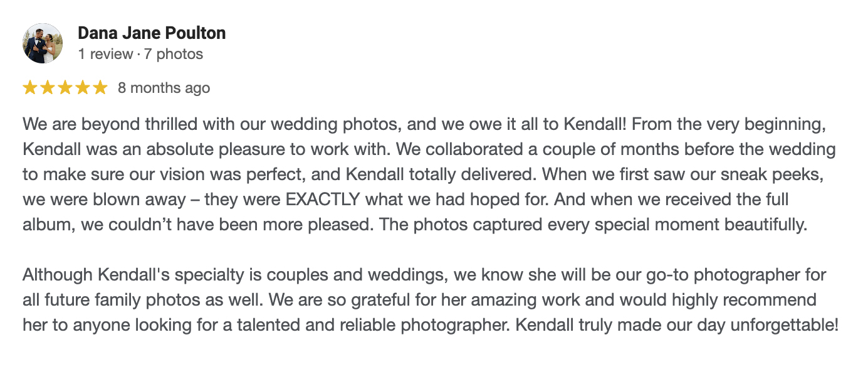Click the capitalized word "EXACTLY"
868x369 pixels.
323,200
